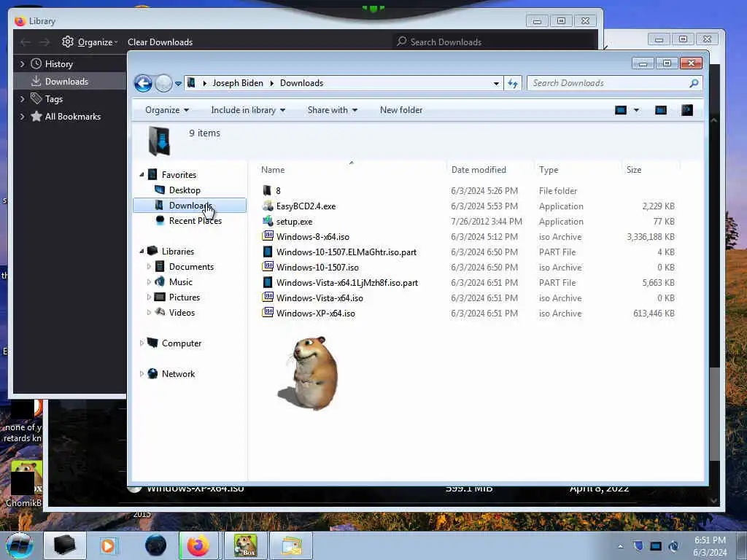Select Downloads in Library sidebar

(69, 82)
